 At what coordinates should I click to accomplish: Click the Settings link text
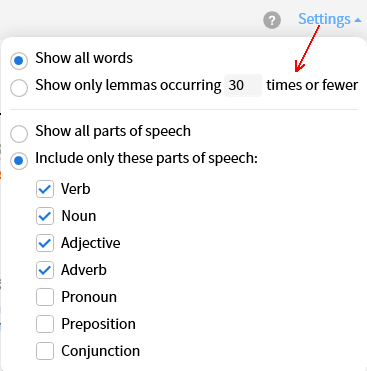[x=324, y=19]
